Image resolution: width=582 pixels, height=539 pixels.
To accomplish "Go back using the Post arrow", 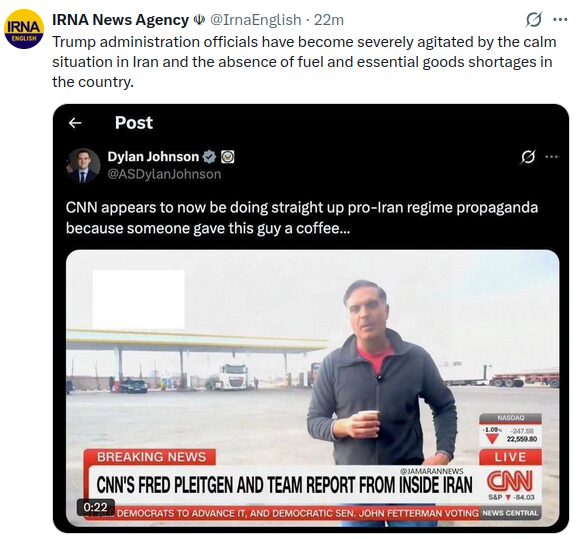I will [75, 123].
